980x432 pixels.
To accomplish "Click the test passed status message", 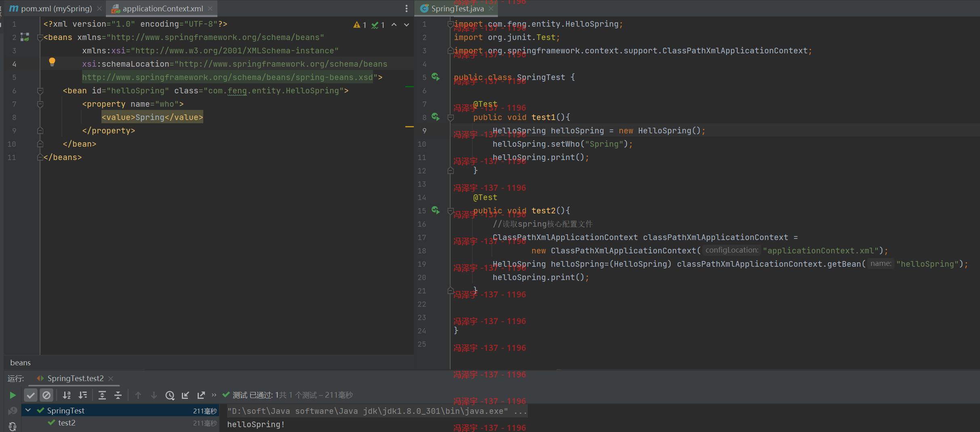I will pos(293,395).
